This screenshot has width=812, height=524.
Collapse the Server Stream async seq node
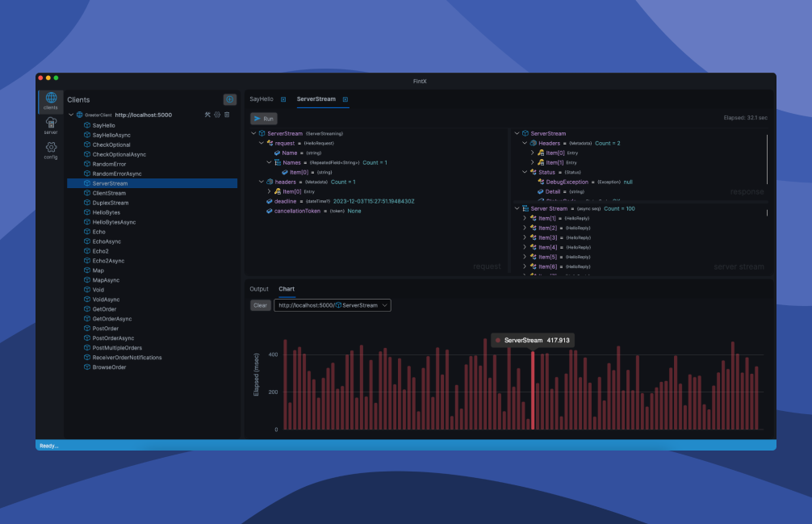(516, 208)
